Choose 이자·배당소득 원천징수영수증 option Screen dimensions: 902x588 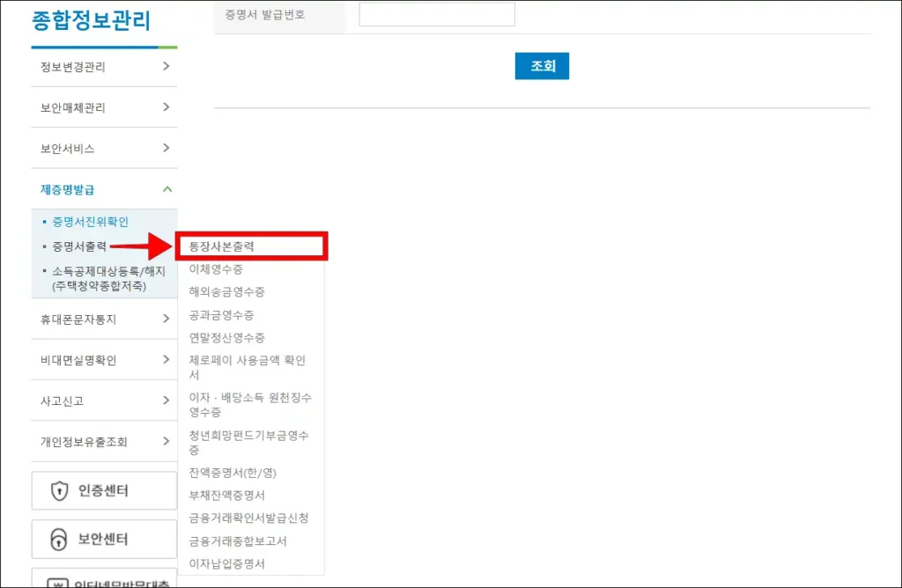[250, 405]
